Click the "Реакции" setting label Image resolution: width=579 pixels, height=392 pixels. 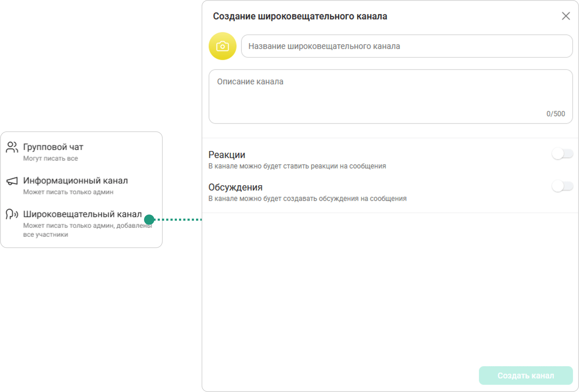click(x=227, y=155)
